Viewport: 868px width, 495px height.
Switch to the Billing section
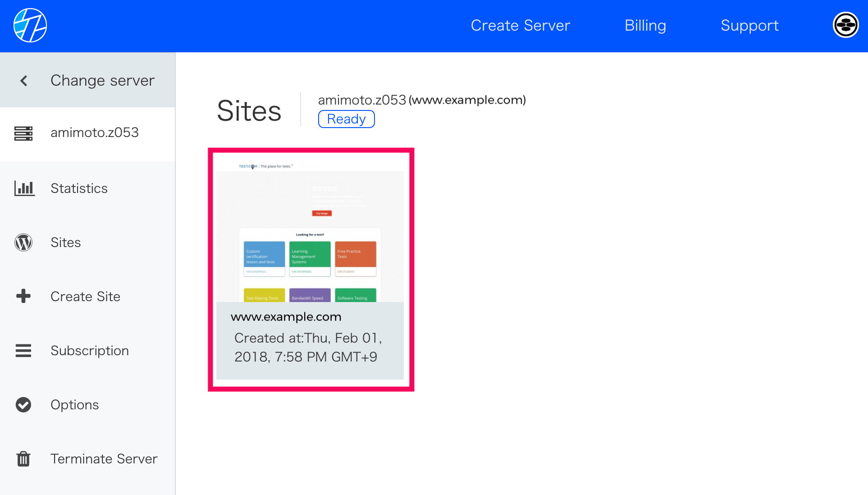645,26
